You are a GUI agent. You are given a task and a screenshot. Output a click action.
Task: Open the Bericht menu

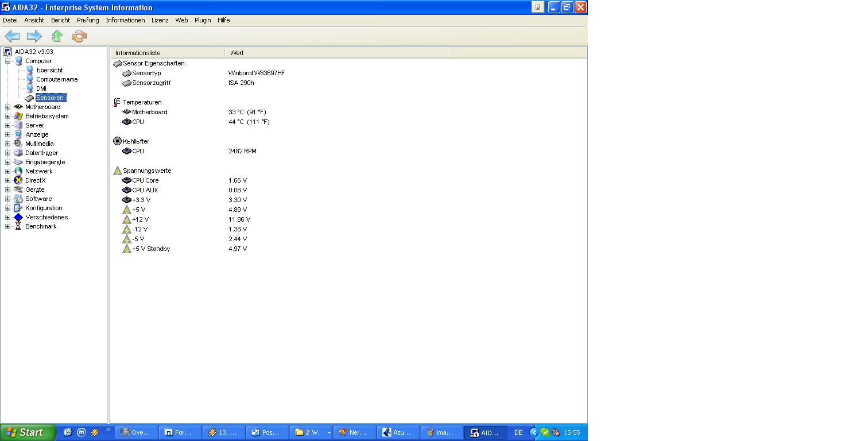point(60,20)
